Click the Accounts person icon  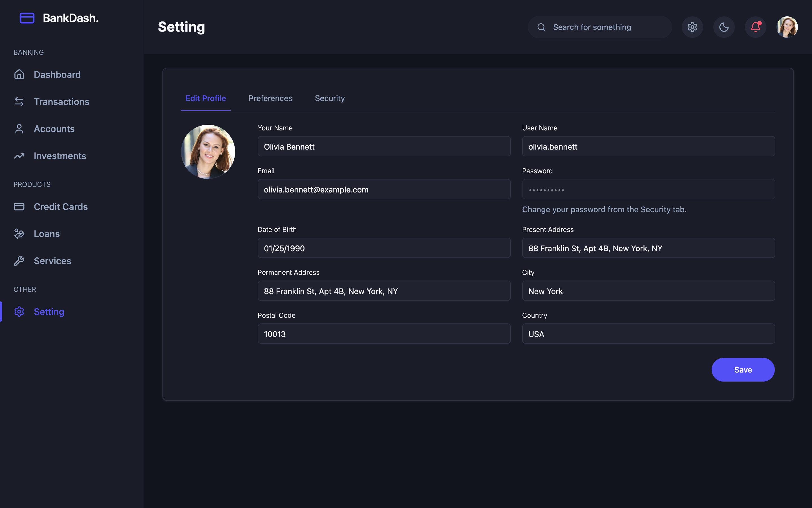pos(19,129)
